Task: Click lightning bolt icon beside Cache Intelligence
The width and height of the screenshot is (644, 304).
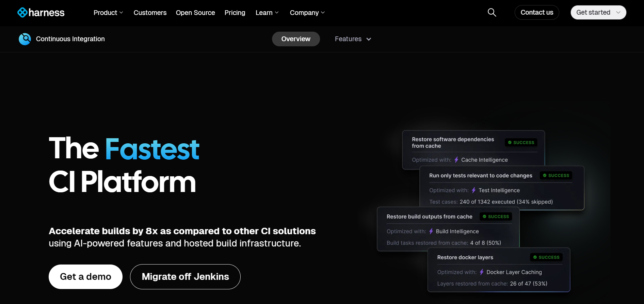Action: tap(456, 160)
